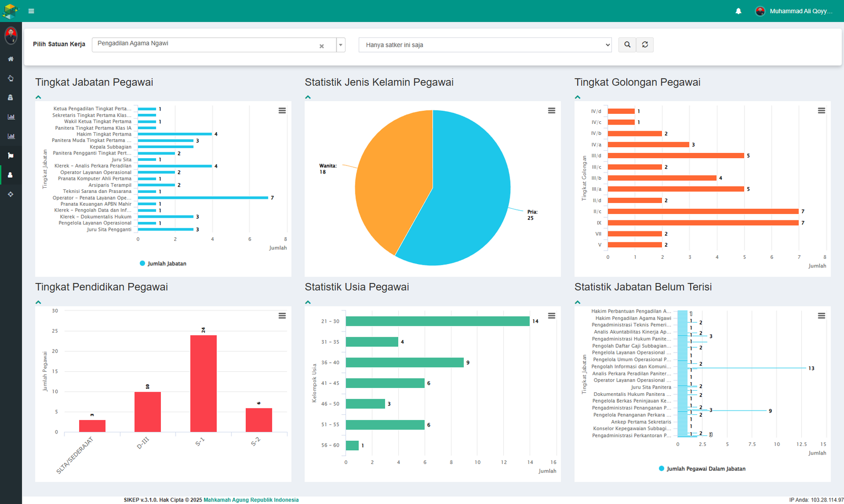Screen dimensions: 844x504
Task: Clear the Pengadilan Agama Ngawi selection
Action: click(322, 46)
